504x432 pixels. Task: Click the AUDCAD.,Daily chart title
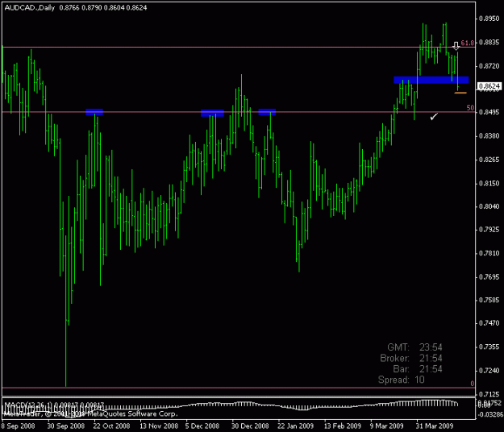30,8
